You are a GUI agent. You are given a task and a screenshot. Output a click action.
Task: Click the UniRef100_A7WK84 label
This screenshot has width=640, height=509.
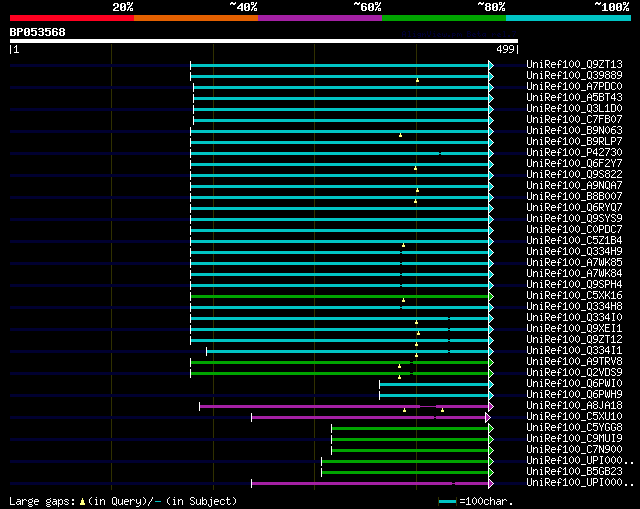pyautogui.click(x=574, y=274)
